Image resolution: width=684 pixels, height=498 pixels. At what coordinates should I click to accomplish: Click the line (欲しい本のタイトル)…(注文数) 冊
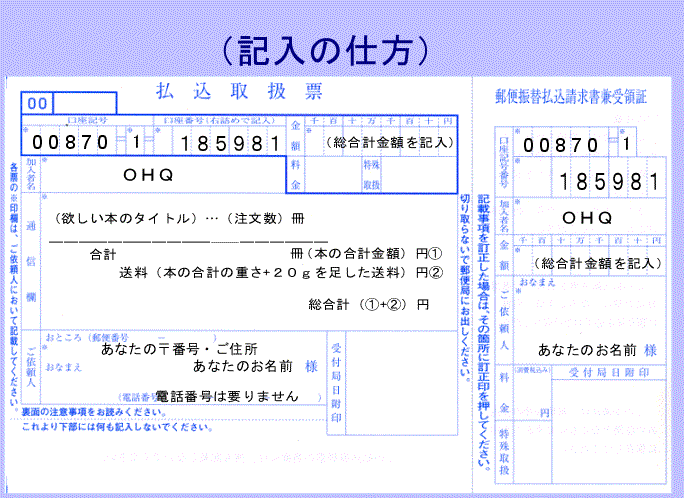tap(179, 218)
